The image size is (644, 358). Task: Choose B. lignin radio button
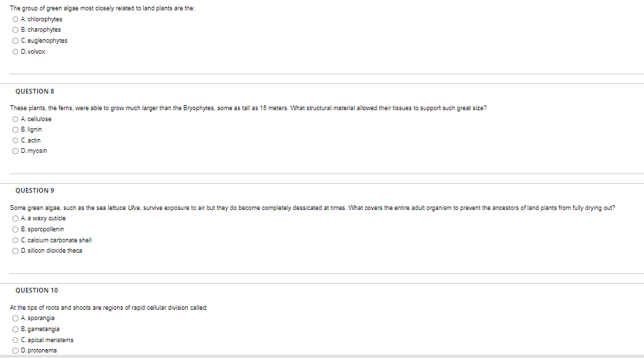coord(15,129)
